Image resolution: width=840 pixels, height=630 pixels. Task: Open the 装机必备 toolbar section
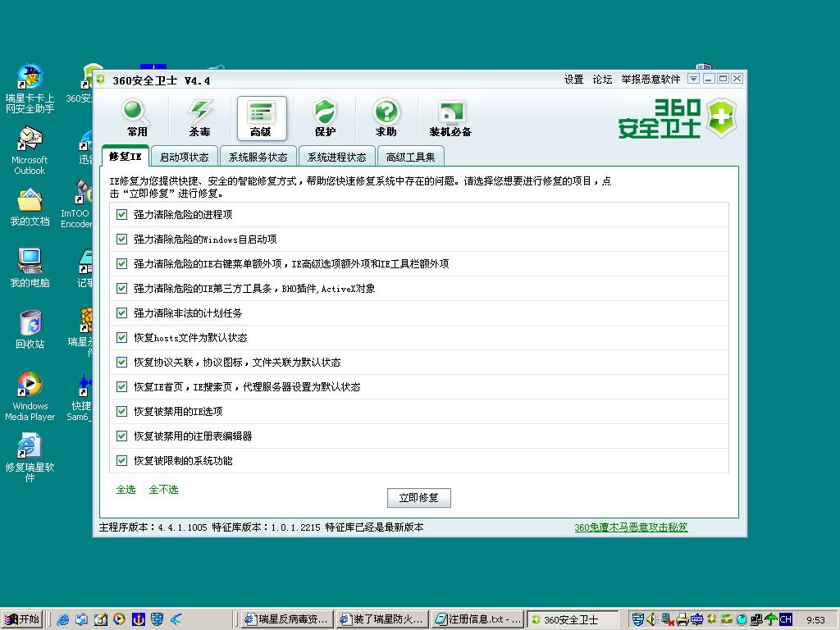click(450, 118)
